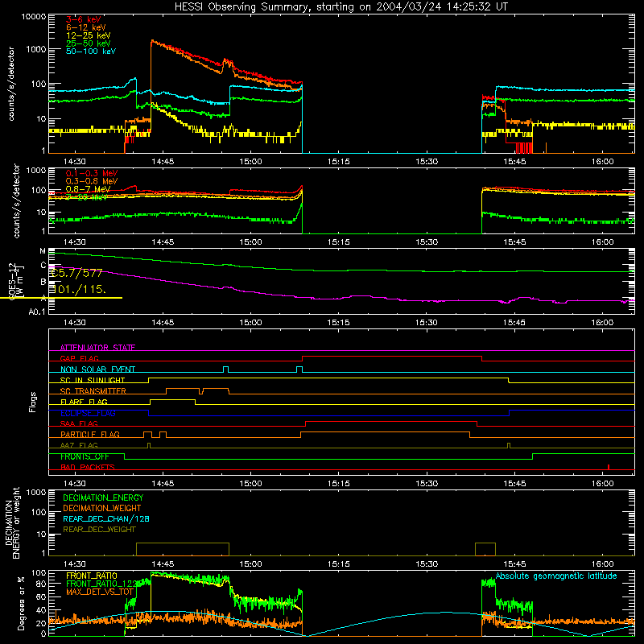Click the counts/s/detector axis title of top panel
Image resolution: width=644 pixels, height=644 pixels.
(11, 84)
